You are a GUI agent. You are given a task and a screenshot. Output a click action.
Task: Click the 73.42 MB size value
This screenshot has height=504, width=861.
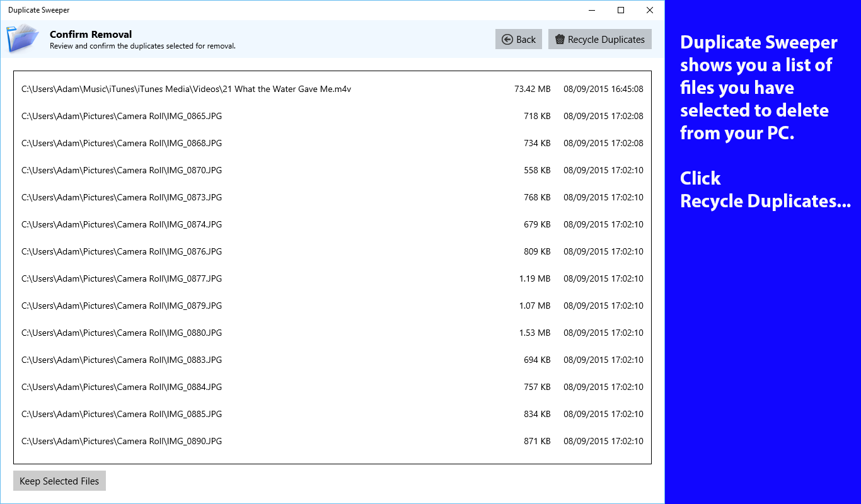point(533,89)
